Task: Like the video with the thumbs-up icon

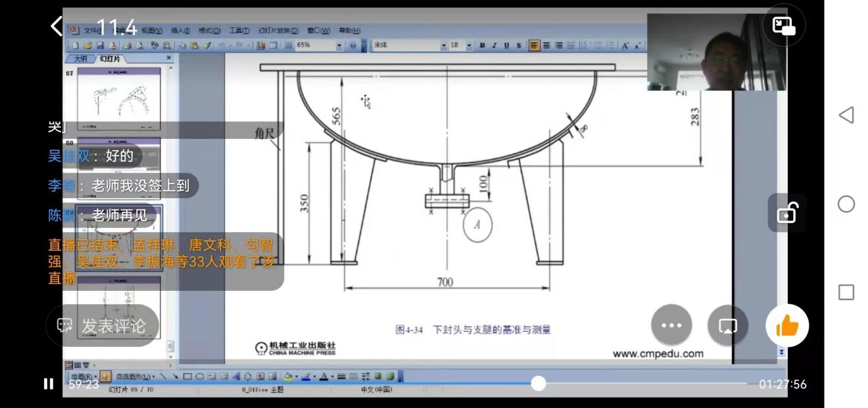Action: point(787,325)
